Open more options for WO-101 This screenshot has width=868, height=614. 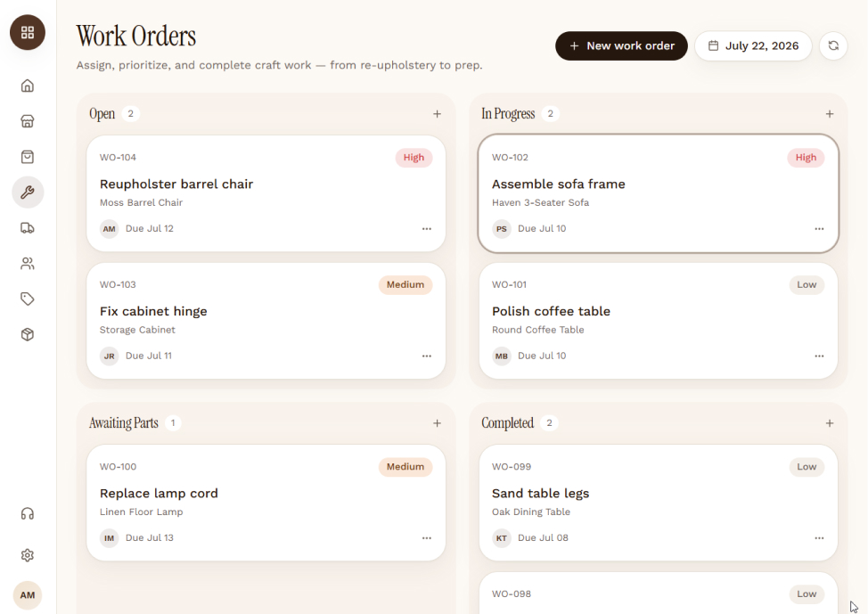coord(819,356)
